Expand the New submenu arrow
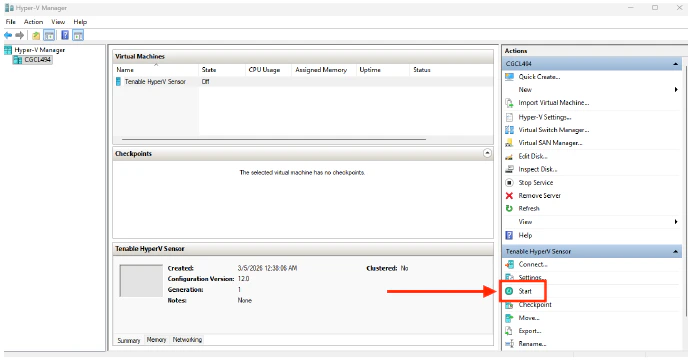Viewport: 693px width, 360px height. (676, 90)
